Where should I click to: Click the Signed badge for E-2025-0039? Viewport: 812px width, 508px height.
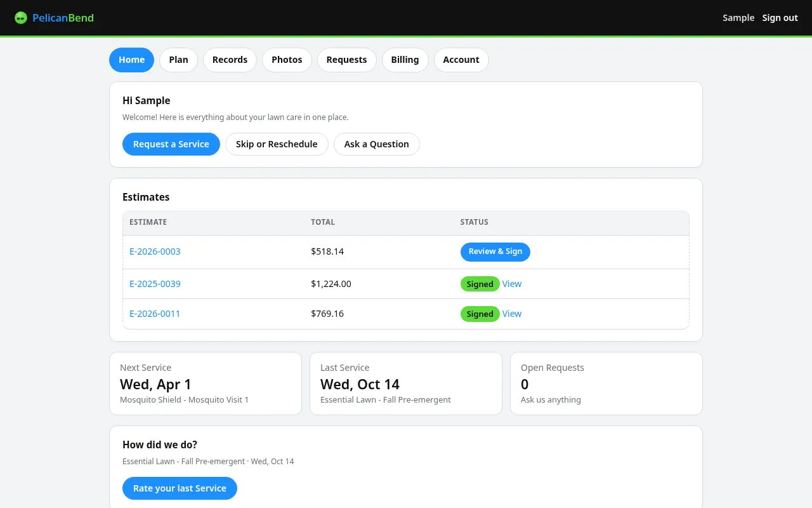click(480, 284)
